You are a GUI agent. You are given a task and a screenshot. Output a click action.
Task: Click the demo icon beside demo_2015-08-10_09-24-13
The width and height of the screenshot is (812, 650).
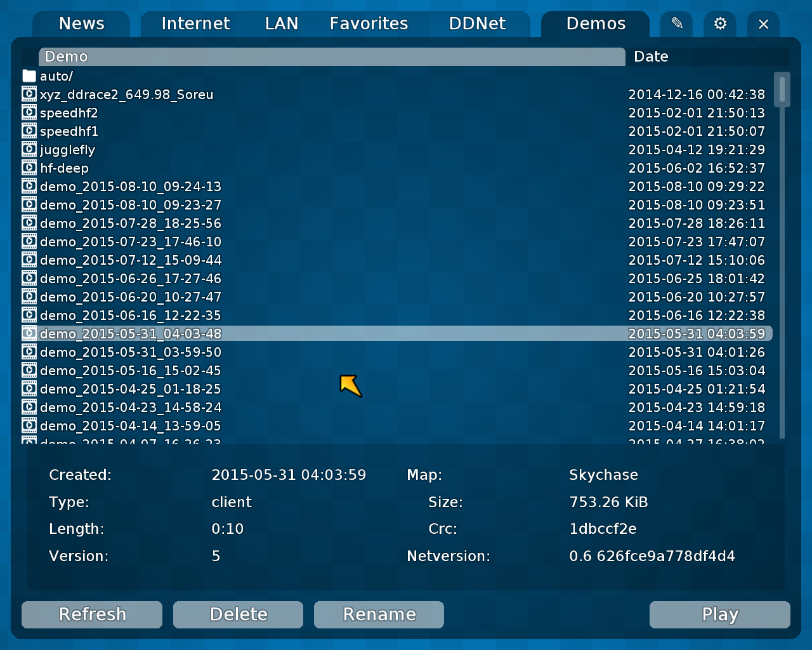(x=29, y=185)
